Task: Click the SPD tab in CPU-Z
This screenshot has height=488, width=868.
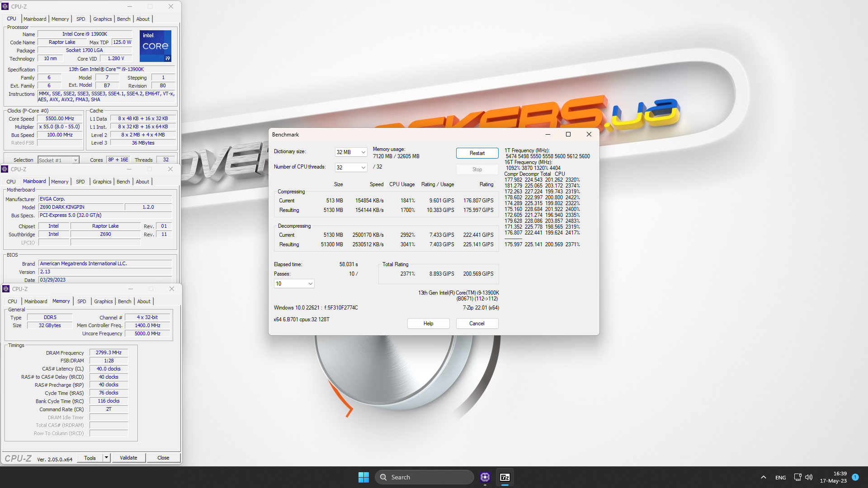Action: tap(81, 301)
